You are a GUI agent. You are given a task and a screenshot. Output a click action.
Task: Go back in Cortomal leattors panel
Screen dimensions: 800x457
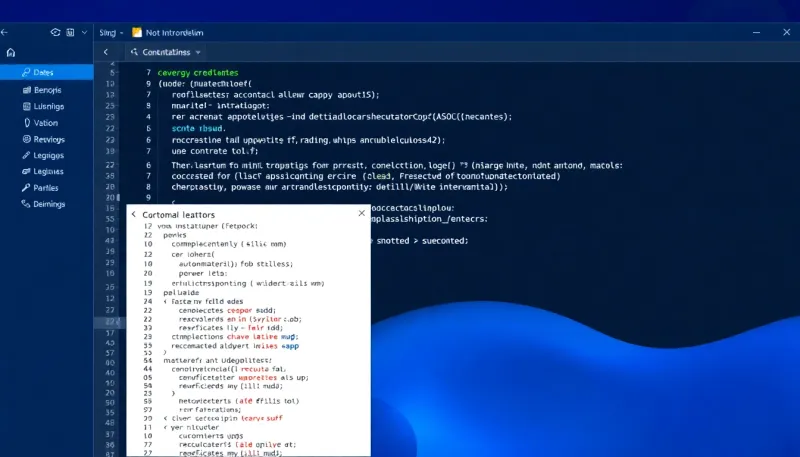coord(134,214)
